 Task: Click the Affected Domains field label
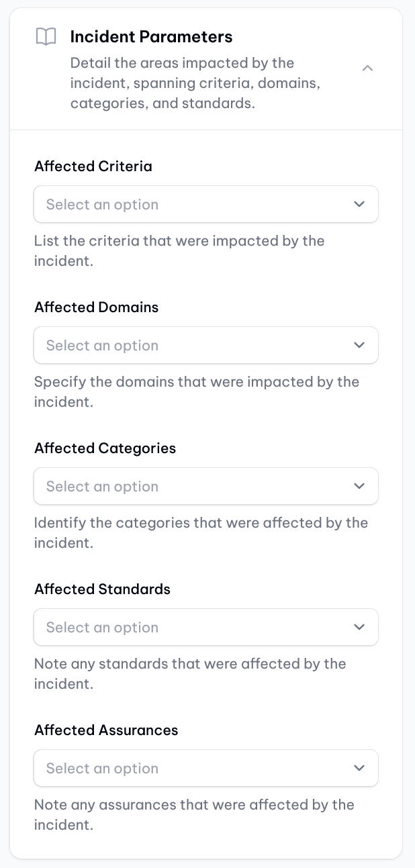click(97, 307)
